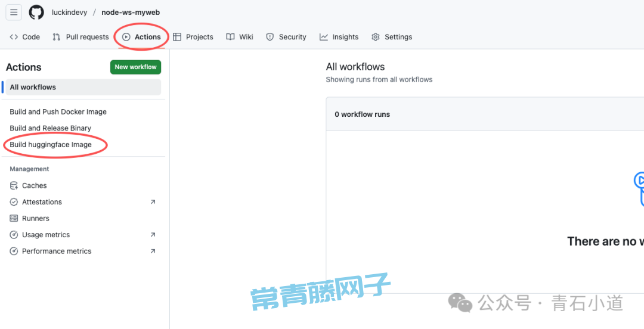Screen dimensions: 644x329
Task: Click the Runners server icon
Action: pos(14,219)
